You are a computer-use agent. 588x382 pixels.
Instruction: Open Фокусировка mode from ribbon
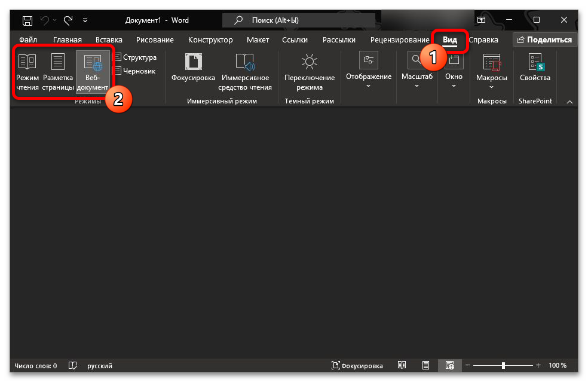[x=193, y=68]
